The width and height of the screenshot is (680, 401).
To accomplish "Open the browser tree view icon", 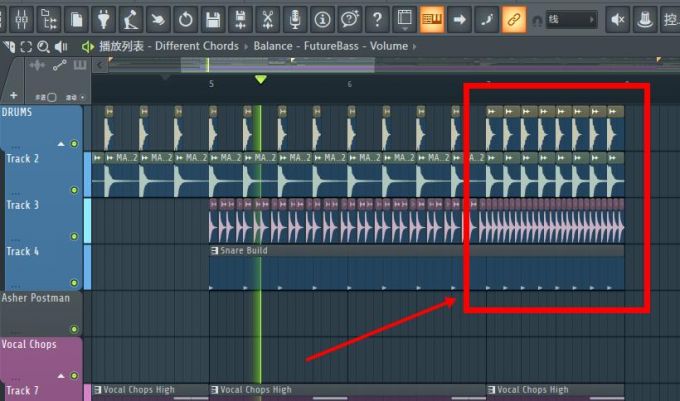I will [49, 20].
